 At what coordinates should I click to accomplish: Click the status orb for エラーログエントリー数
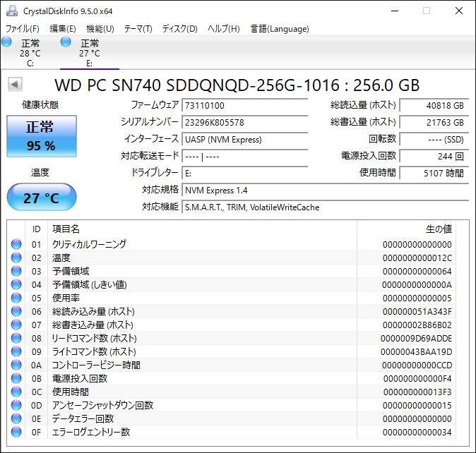click(16, 432)
